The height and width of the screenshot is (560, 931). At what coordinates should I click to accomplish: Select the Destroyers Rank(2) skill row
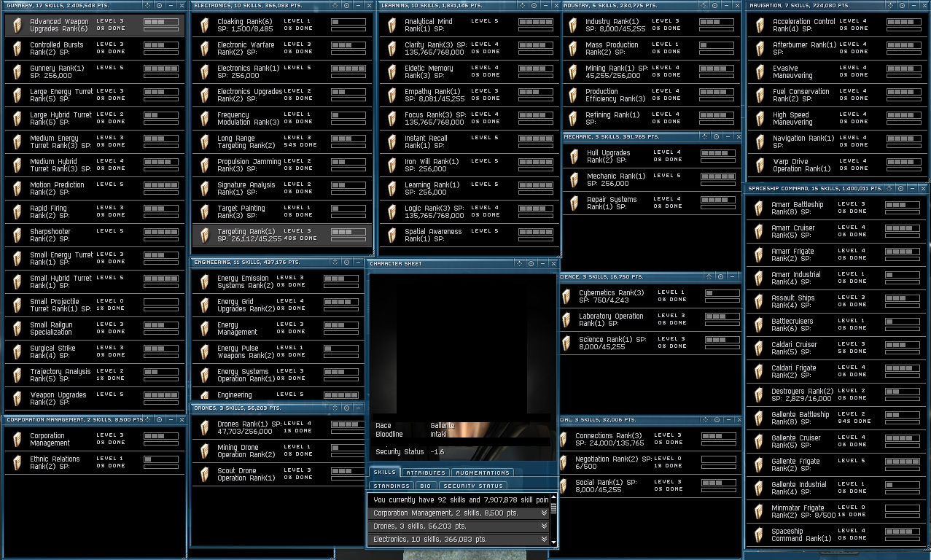point(836,395)
